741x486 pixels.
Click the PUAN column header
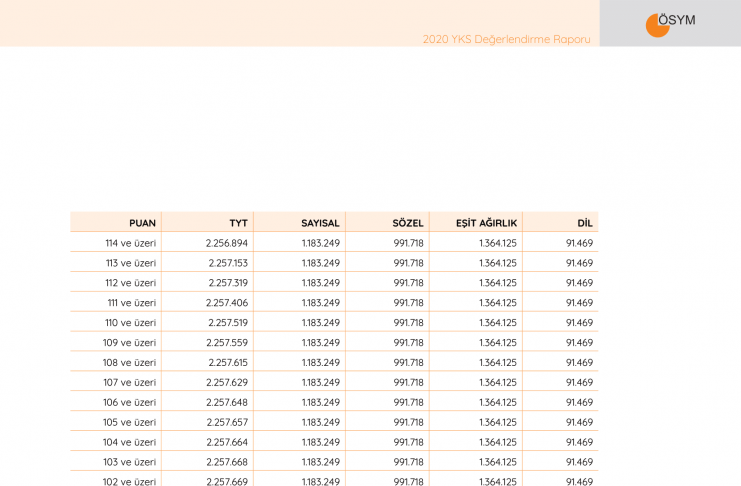[x=142, y=223]
